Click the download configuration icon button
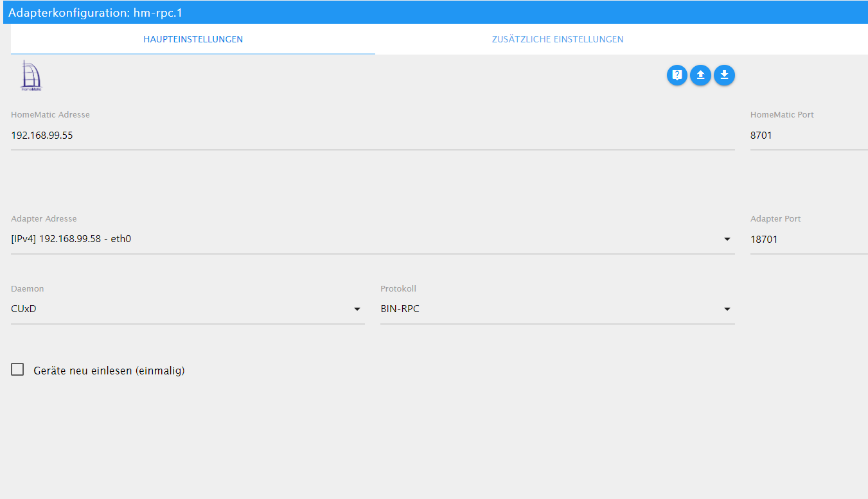This screenshot has height=499, width=868. pos(724,75)
